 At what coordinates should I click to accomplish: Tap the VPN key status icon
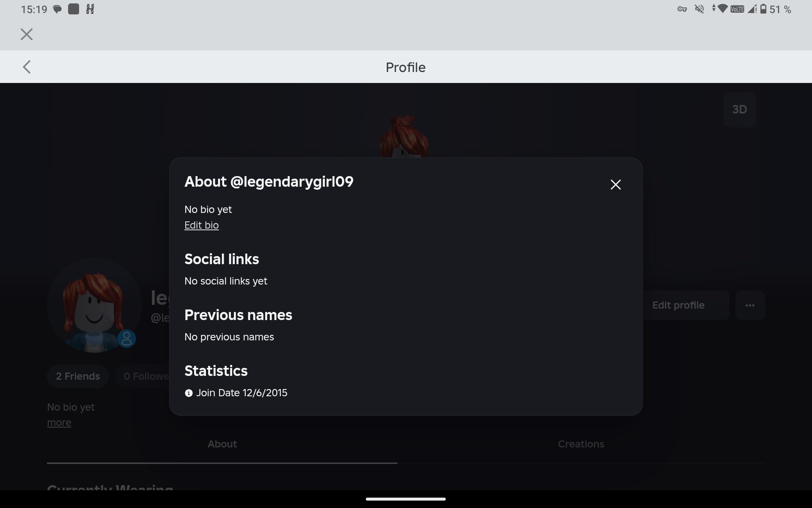pos(682,9)
